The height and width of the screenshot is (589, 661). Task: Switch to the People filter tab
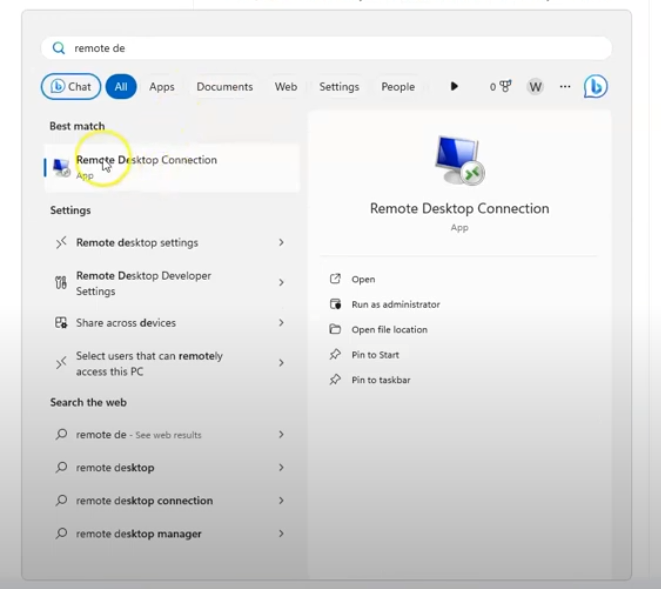398,86
